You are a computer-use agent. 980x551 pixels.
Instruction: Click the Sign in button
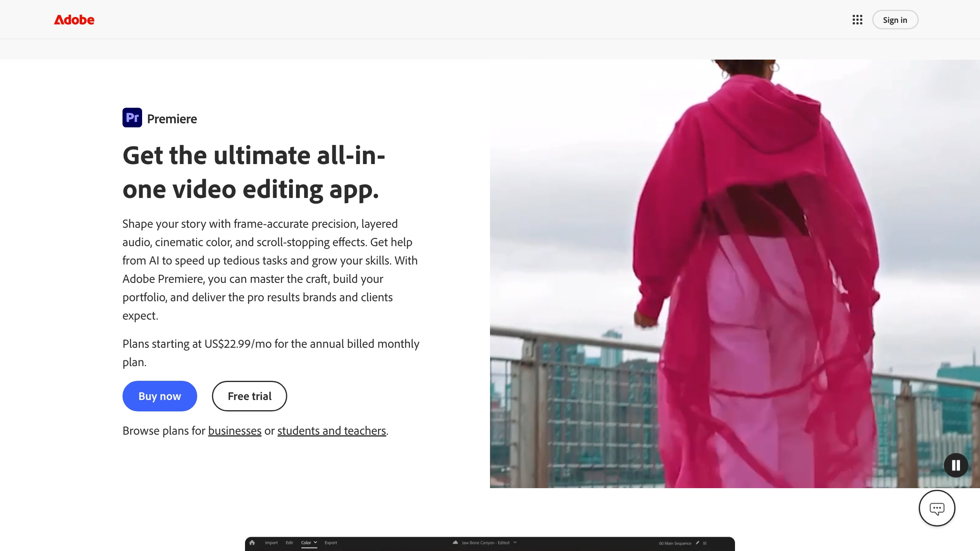click(895, 20)
